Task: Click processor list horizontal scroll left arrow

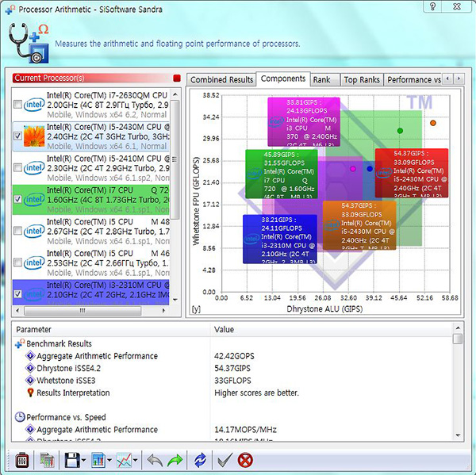Action: point(18,311)
